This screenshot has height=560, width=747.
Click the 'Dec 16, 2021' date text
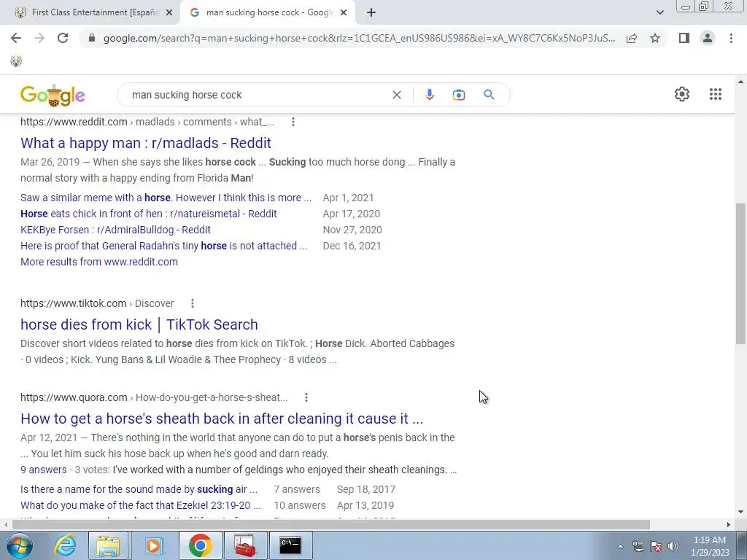[352, 246]
